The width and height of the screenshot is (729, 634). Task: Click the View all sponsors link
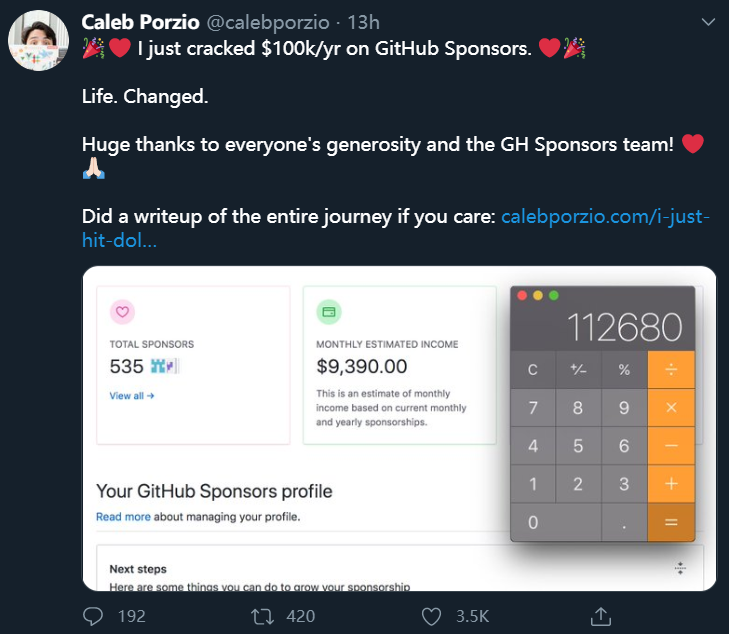point(131,396)
